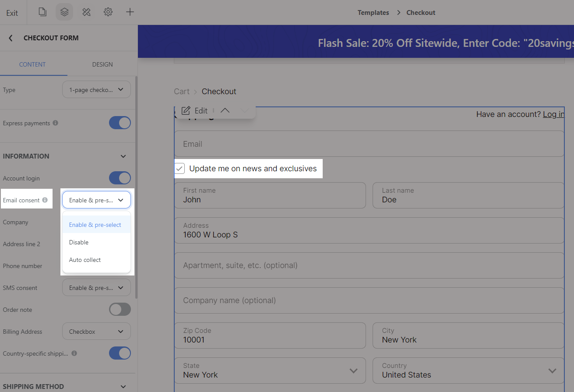This screenshot has height=392, width=574.
Task: Expand the SHIPPING METHOD section
Action: point(123,387)
